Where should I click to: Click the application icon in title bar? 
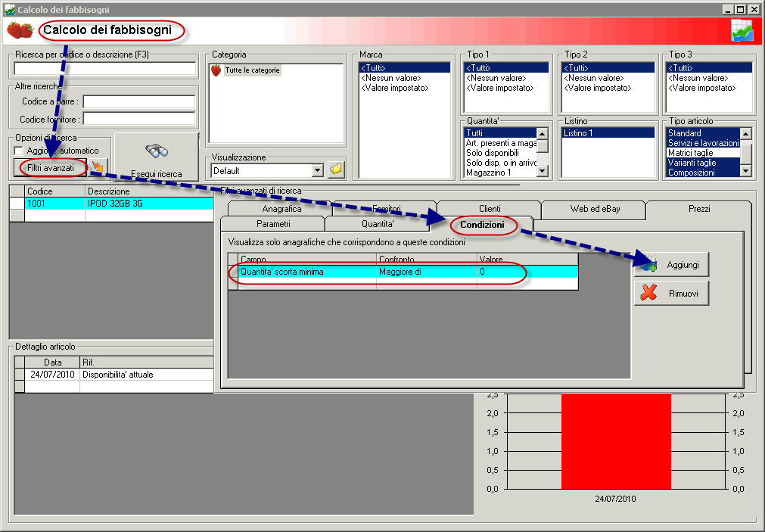pyautogui.click(x=9, y=9)
